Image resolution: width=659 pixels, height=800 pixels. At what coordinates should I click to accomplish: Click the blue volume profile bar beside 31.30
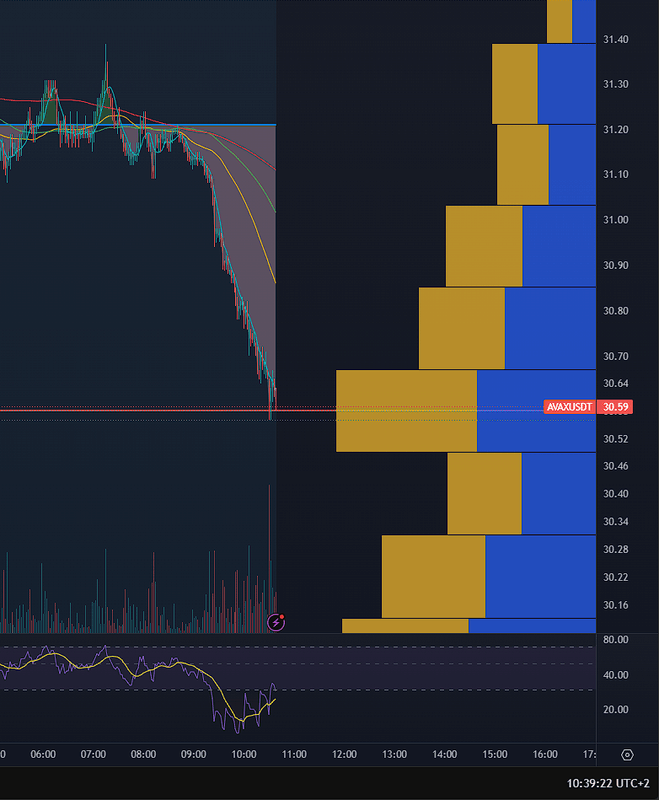click(x=567, y=84)
